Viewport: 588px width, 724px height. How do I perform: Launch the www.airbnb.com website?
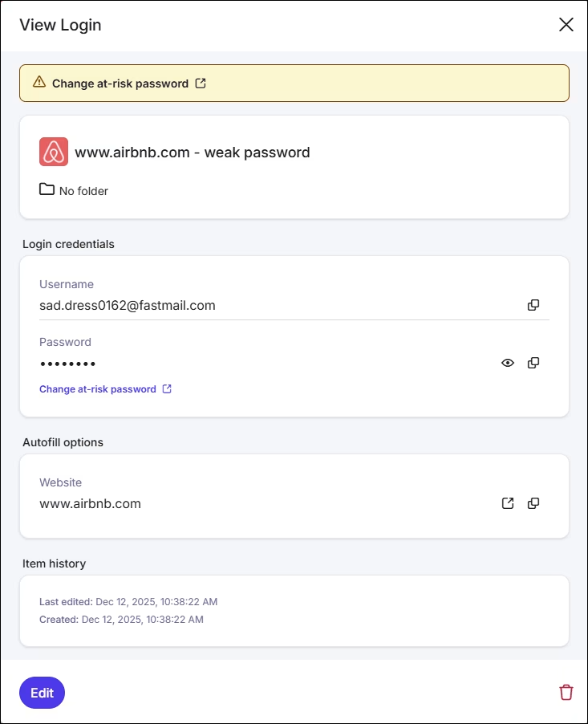click(x=508, y=503)
